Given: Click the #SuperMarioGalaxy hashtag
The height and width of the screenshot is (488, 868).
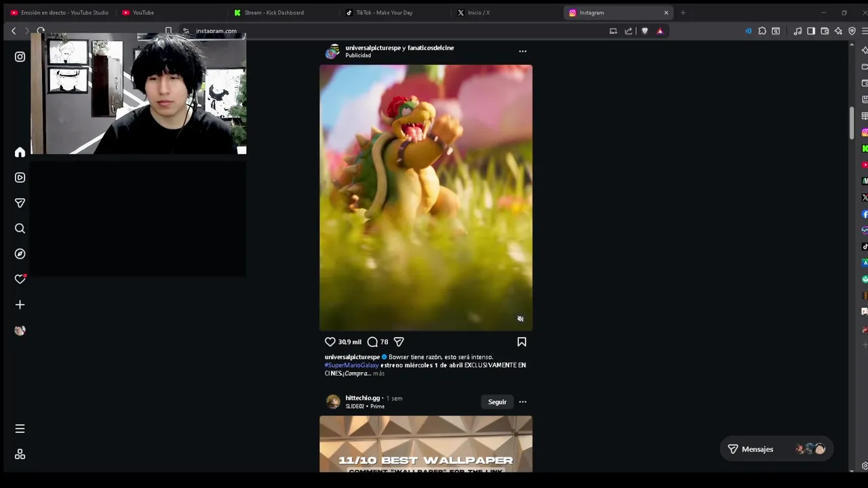Looking at the screenshot, I should 351,365.
